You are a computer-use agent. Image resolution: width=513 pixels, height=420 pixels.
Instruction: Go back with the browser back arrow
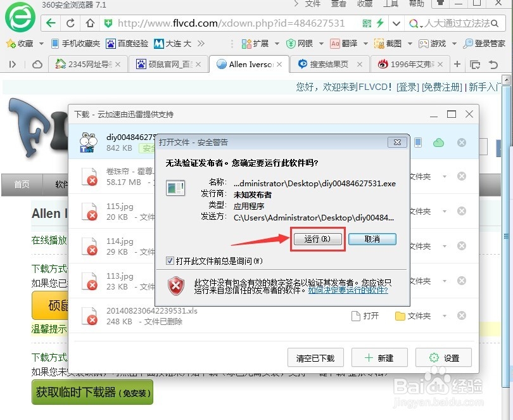pyautogui.click(x=51, y=23)
